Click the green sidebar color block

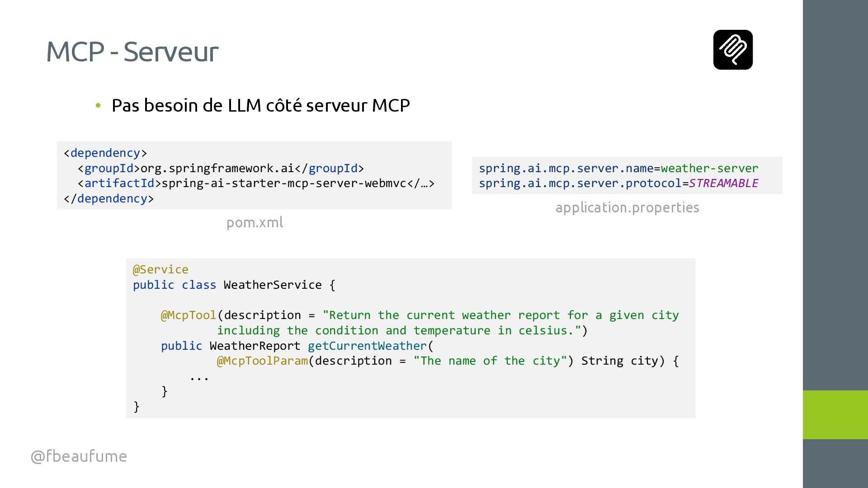point(835,414)
